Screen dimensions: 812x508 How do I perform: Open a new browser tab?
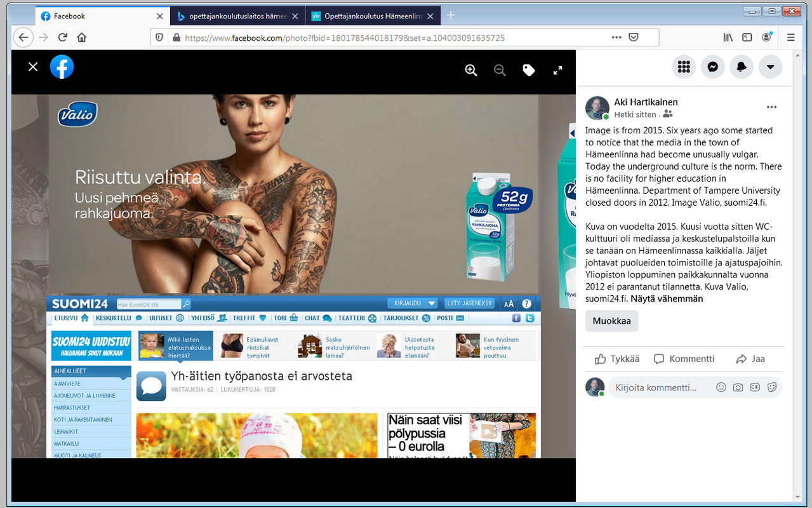451,16
